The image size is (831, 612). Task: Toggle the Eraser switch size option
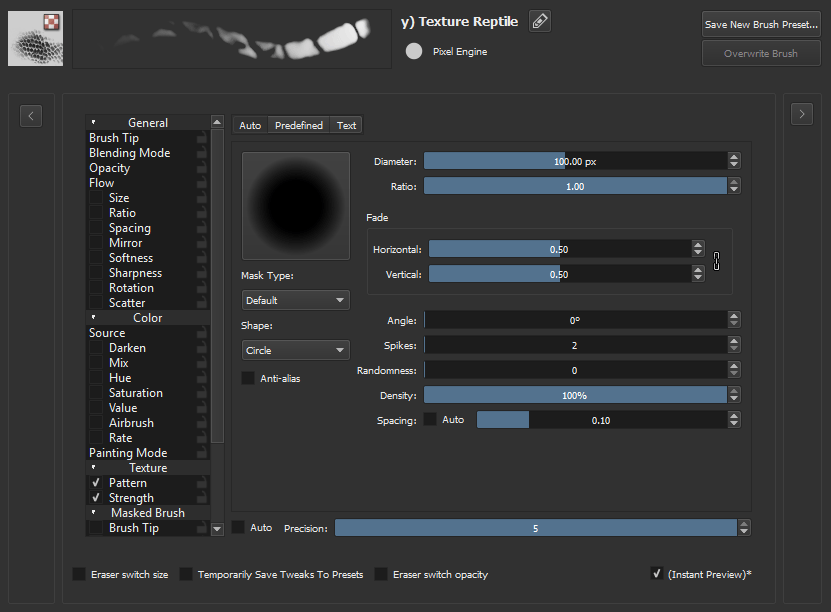[x=78, y=574]
